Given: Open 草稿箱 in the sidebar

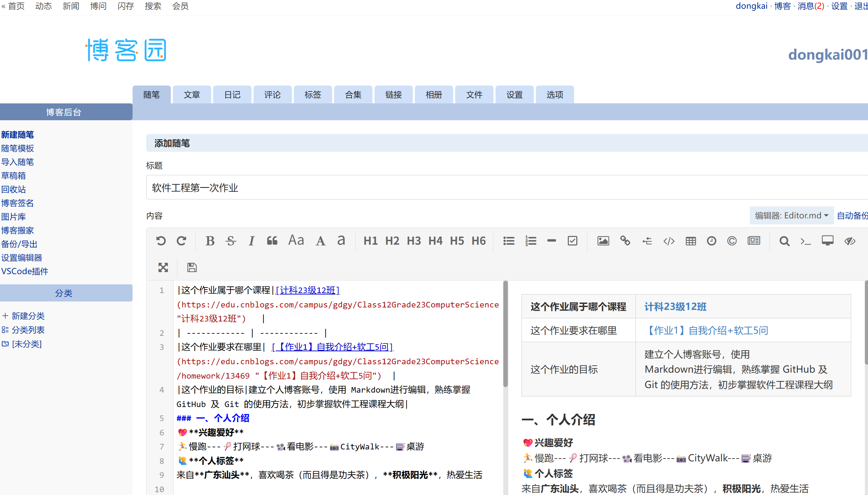Looking at the screenshot, I should click(14, 176).
